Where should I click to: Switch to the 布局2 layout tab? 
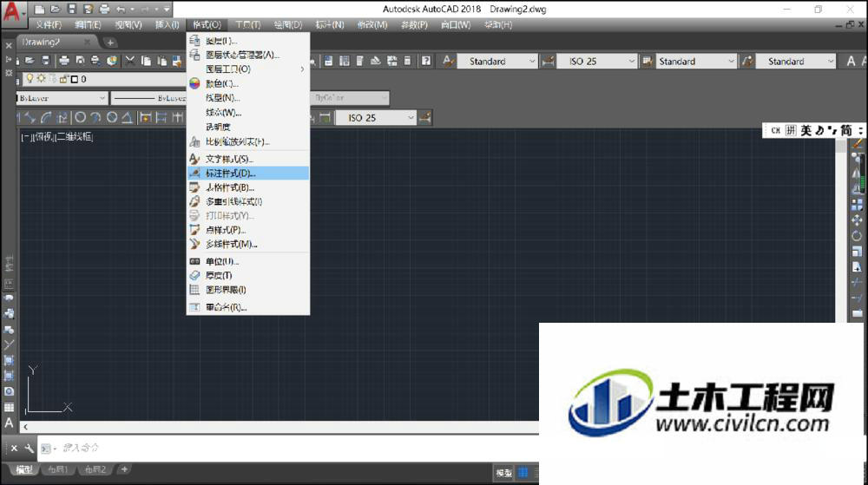coord(95,469)
